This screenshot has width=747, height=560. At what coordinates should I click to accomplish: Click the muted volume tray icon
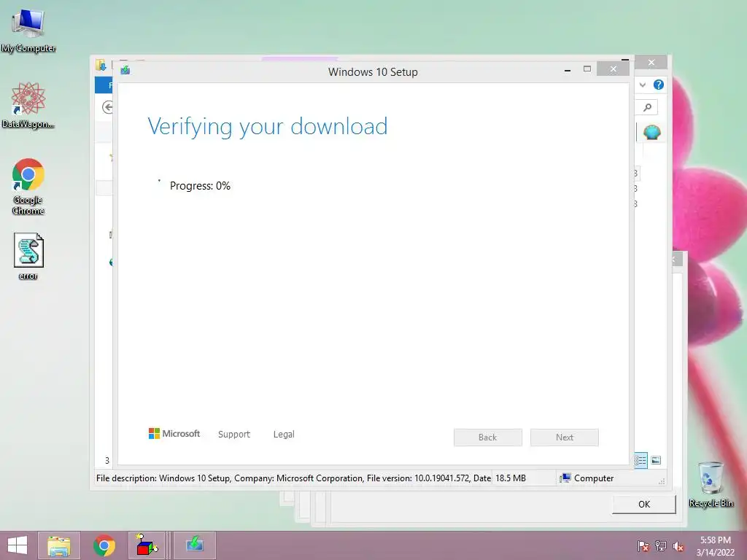pos(678,546)
